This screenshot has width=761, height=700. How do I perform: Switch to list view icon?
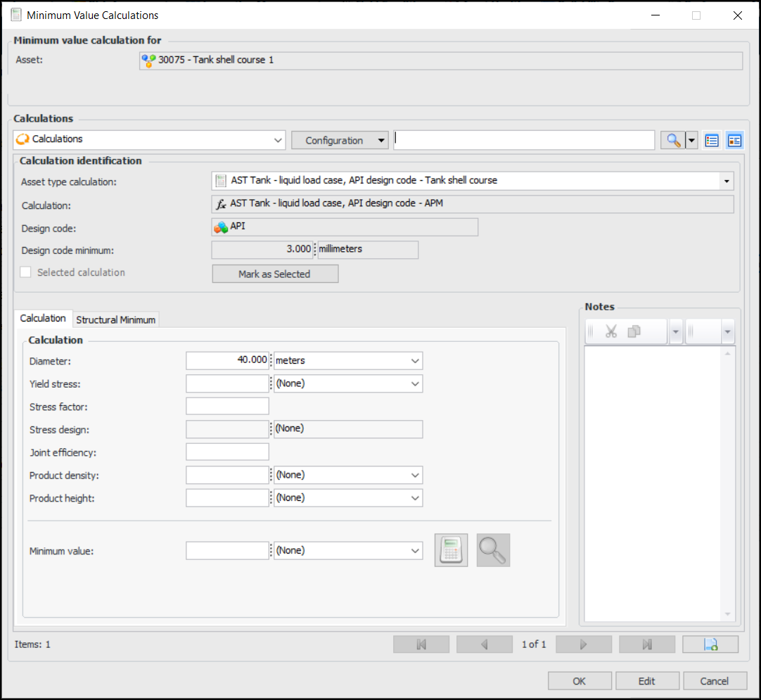(x=712, y=141)
